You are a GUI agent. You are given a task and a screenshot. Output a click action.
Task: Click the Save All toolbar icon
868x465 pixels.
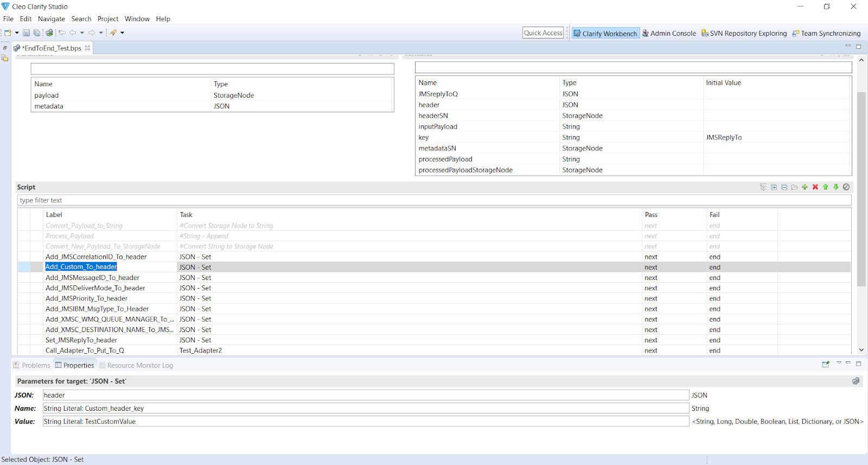37,33
